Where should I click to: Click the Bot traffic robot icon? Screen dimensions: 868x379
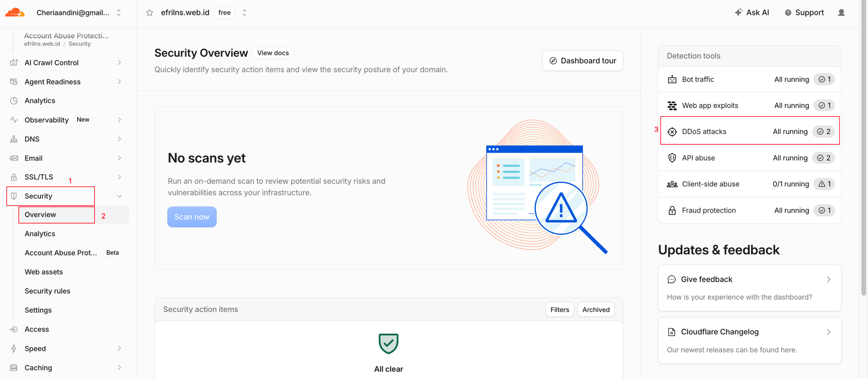(672, 79)
